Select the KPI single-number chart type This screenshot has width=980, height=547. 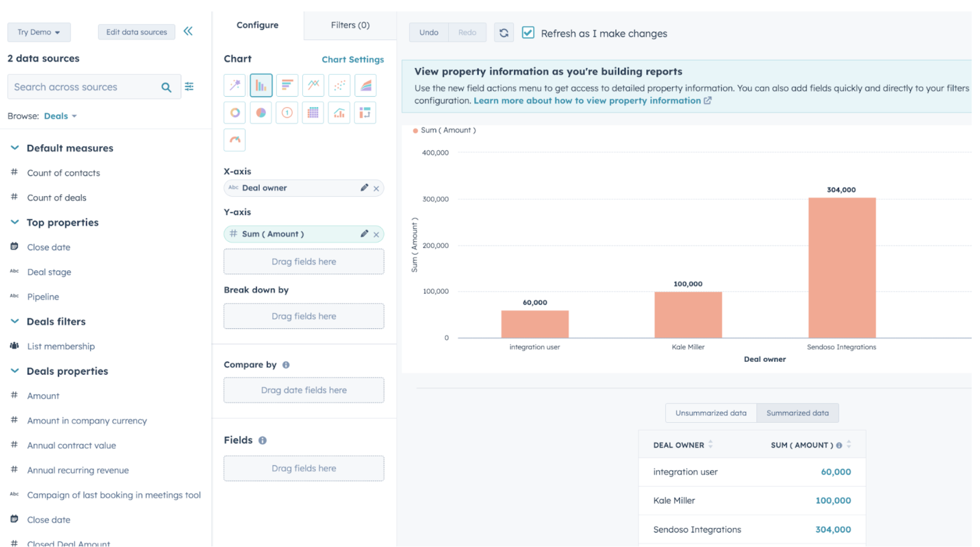click(x=286, y=112)
